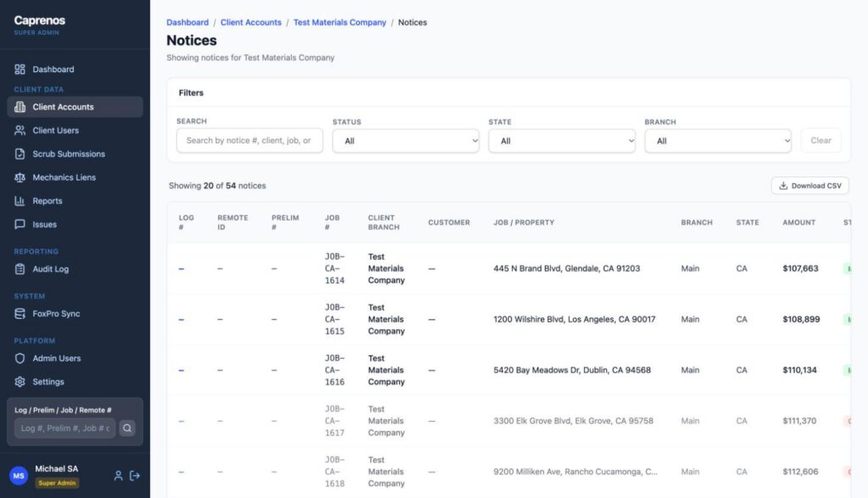Click the $112,606 amount cell
868x498 pixels.
800,472
